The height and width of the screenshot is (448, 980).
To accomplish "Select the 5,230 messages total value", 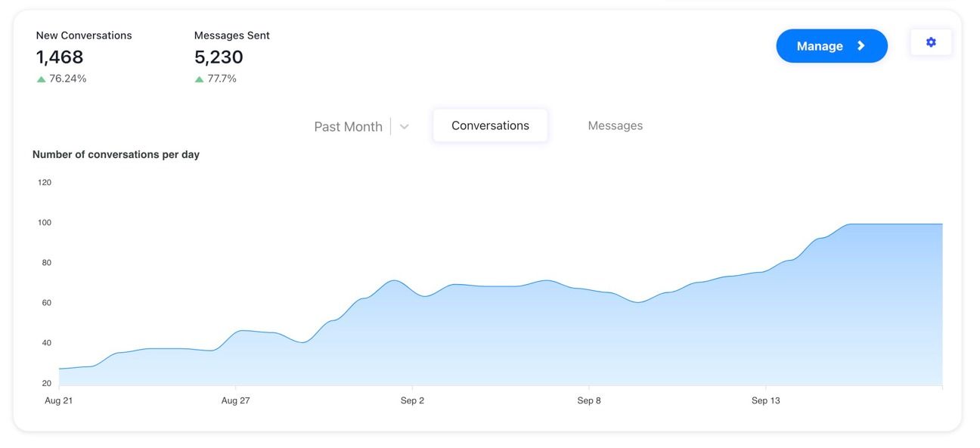I will click(x=219, y=57).
